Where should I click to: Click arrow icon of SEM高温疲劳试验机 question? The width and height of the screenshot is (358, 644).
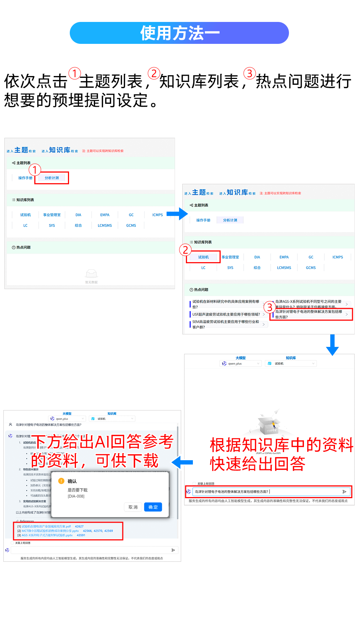click(264, 324)
